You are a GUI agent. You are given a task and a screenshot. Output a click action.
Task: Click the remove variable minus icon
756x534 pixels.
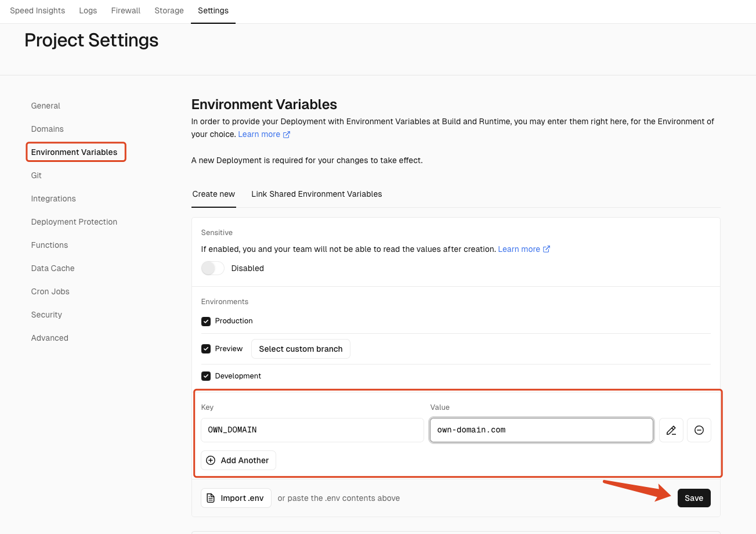tap(699, 430)
